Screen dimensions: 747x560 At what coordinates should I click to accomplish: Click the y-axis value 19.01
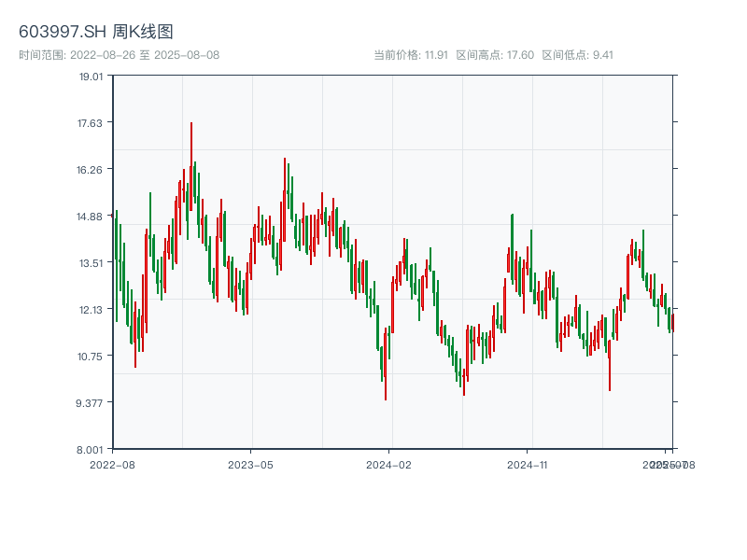[x=91, y=77]
